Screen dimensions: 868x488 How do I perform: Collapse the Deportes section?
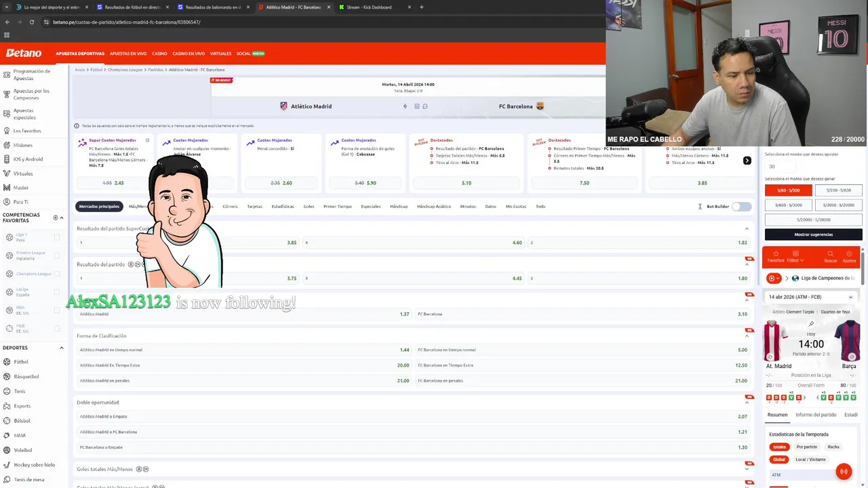coord(62,348)
